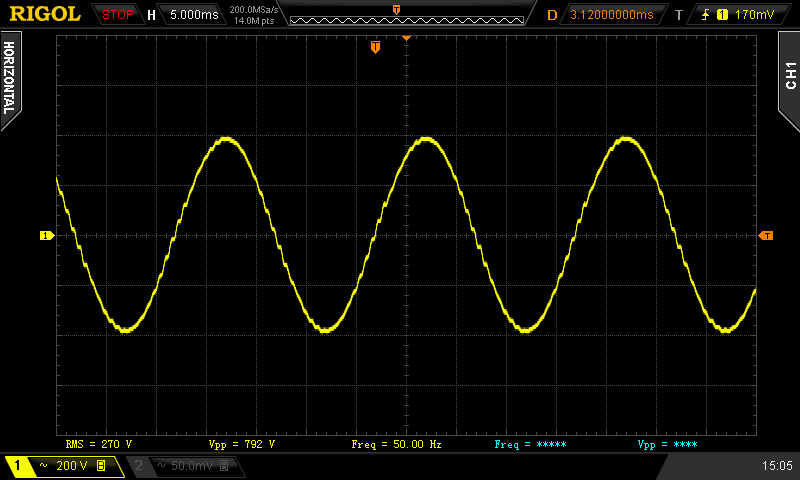Select the 3.12000000ms delay value
800x480 pixels.
tap(611, 15)
